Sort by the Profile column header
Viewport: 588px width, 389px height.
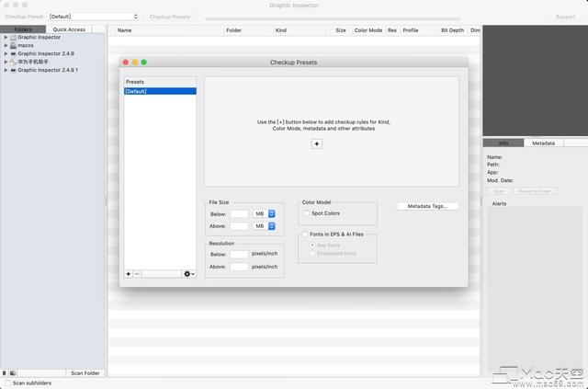click(420, 30)
